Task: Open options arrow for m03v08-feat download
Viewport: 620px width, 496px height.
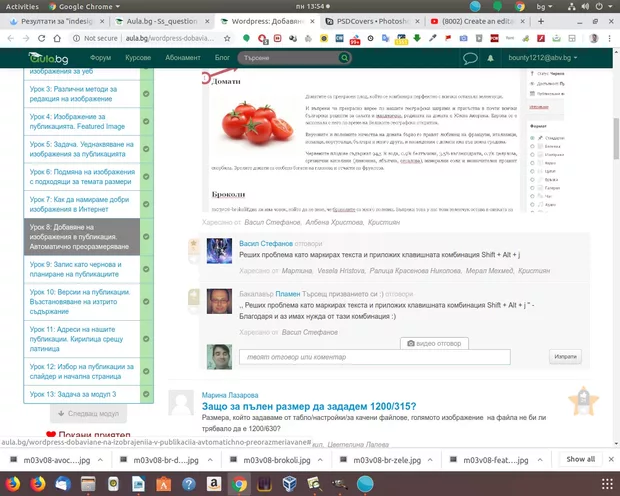Action: point(540,460)
